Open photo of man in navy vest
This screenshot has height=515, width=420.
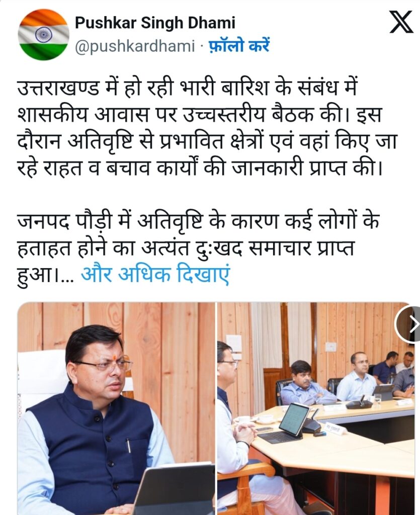coord(116,408)
